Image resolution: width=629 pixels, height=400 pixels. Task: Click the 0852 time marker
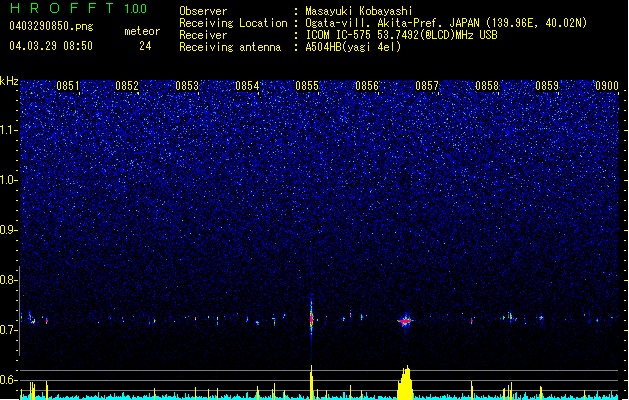click(x=127, y=86)
